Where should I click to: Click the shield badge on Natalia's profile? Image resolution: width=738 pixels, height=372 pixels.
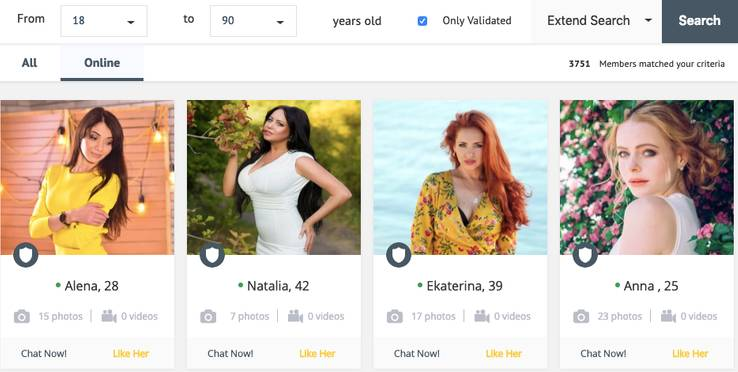[x=212, y=255]
